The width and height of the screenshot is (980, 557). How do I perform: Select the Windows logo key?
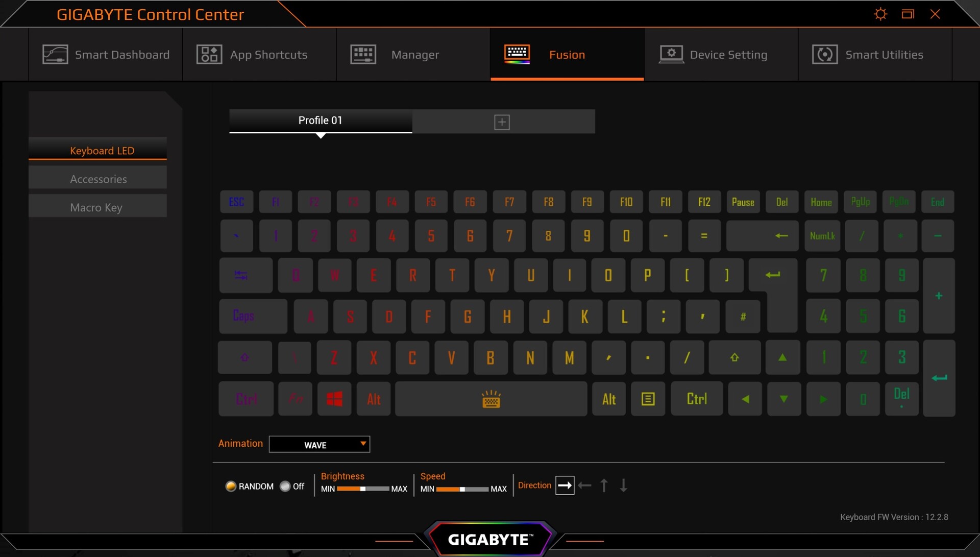(334, 399)
